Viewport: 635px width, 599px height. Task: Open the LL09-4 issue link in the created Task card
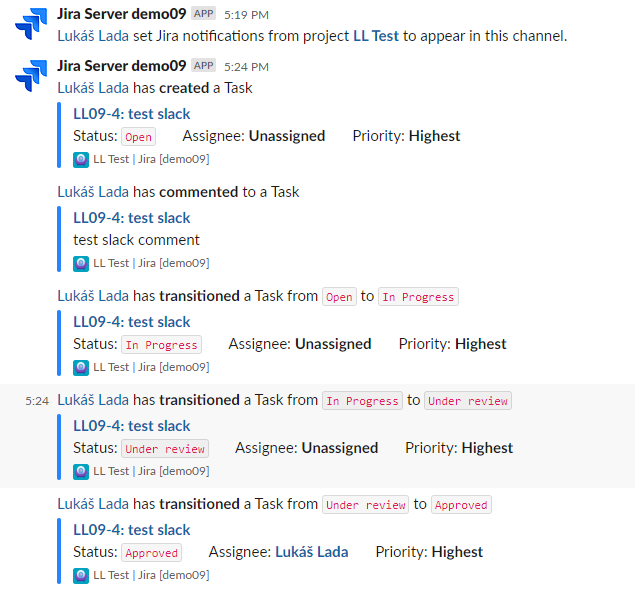tap(132, 114)
